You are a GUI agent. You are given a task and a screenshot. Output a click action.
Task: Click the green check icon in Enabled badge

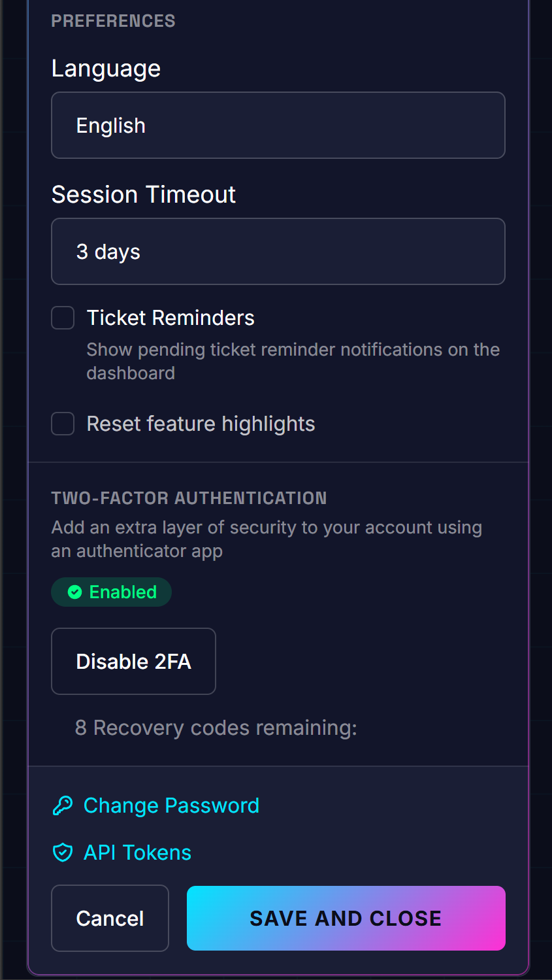coord(75,592)
